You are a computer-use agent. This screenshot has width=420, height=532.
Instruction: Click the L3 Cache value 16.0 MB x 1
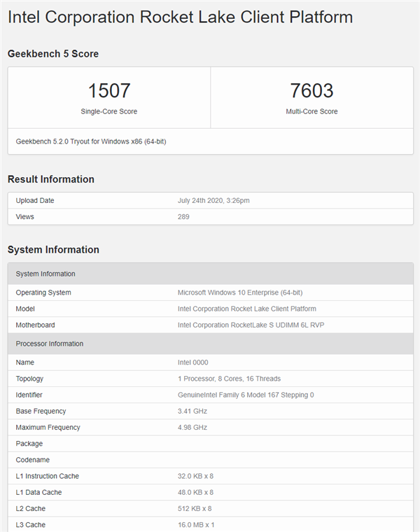click(197, 524)
